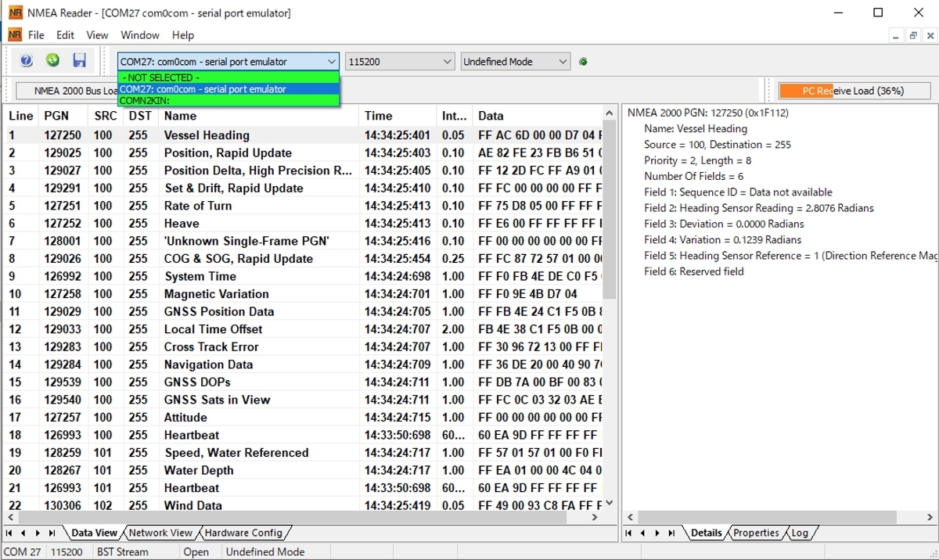The height and width of the screenshot is (560, 939).
Task: Open the Help menu
Action: tap(183, 35)
